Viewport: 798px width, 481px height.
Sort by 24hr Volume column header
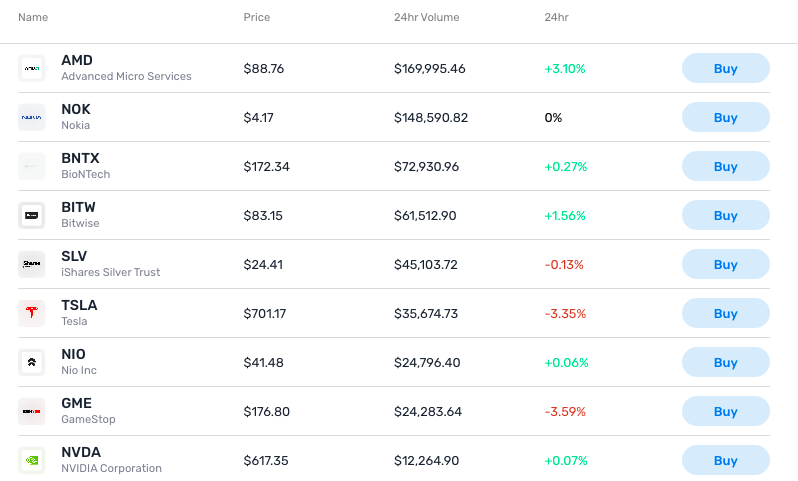427,17
